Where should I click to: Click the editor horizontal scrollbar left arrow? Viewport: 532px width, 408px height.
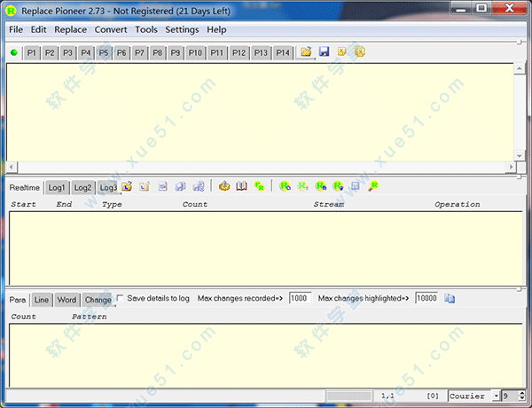click(12, 167)
